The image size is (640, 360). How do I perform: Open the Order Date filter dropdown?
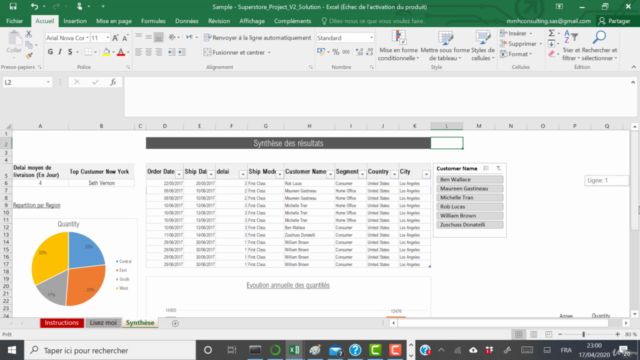(179, 175)
